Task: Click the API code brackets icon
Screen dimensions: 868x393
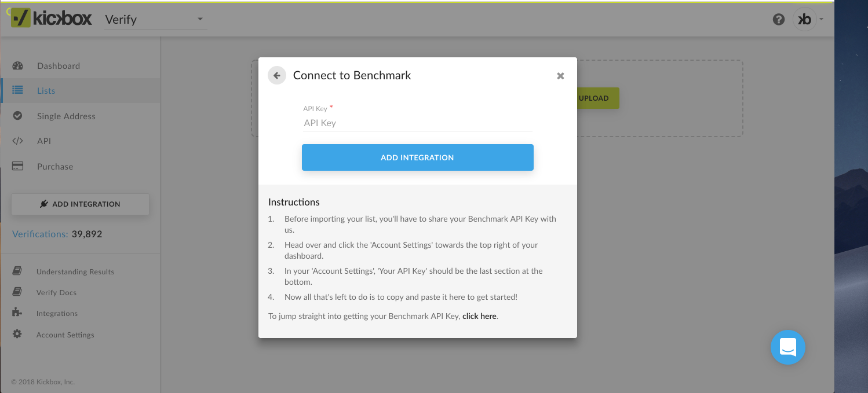Action: tap(17, 141)
